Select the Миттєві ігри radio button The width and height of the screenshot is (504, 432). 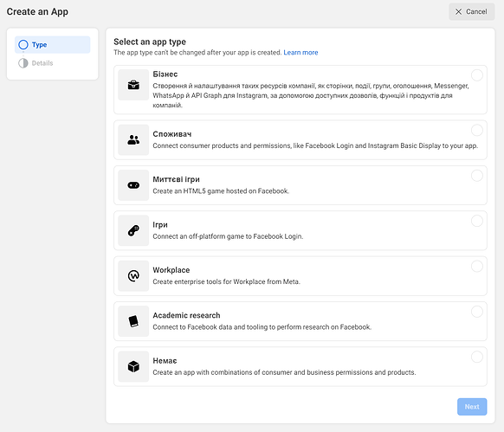(476, 176)
